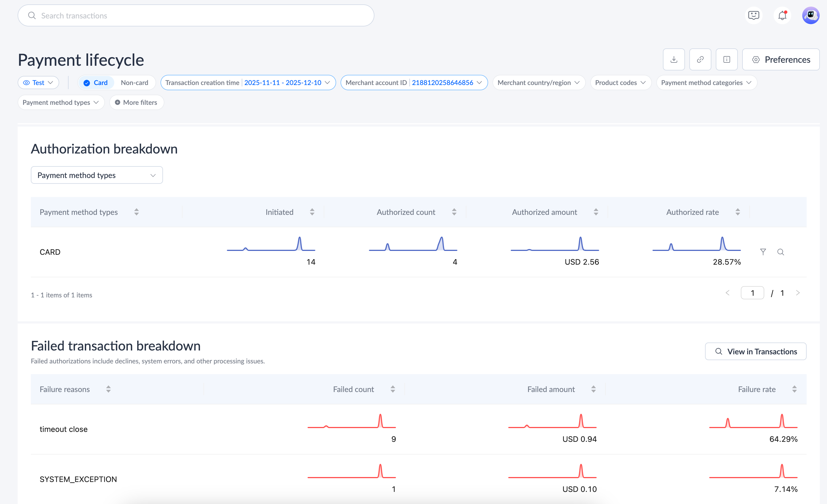Expand the Payment method types breakdown selector
This screenshot has width=827, height=504.
[x=97, y=175]
